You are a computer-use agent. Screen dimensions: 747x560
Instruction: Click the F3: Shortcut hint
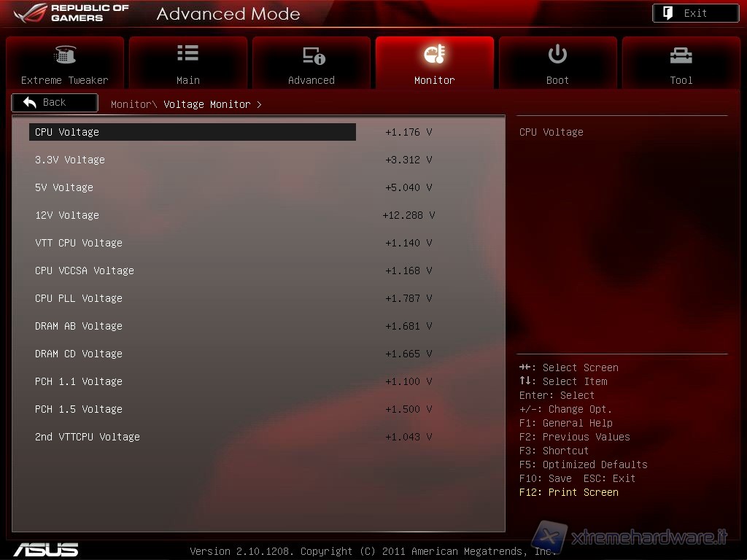[x=554, y=451]
